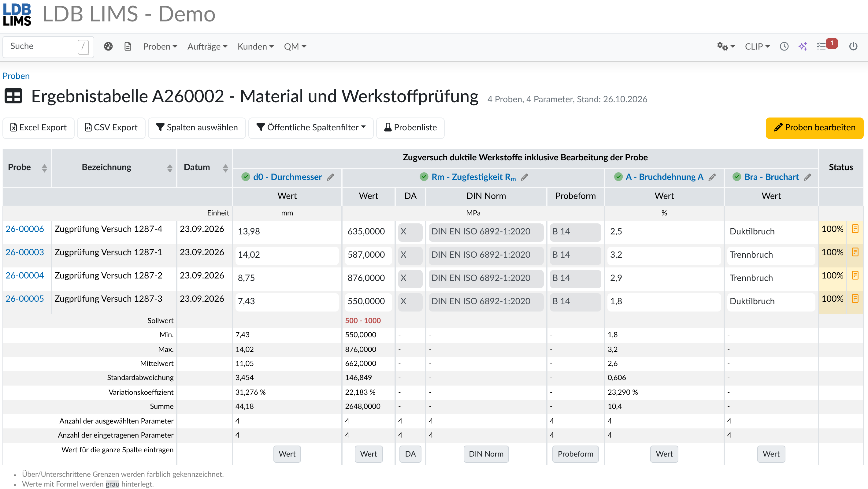
Task: Click d0 value field 14,02
Action: tap(287, 255)
